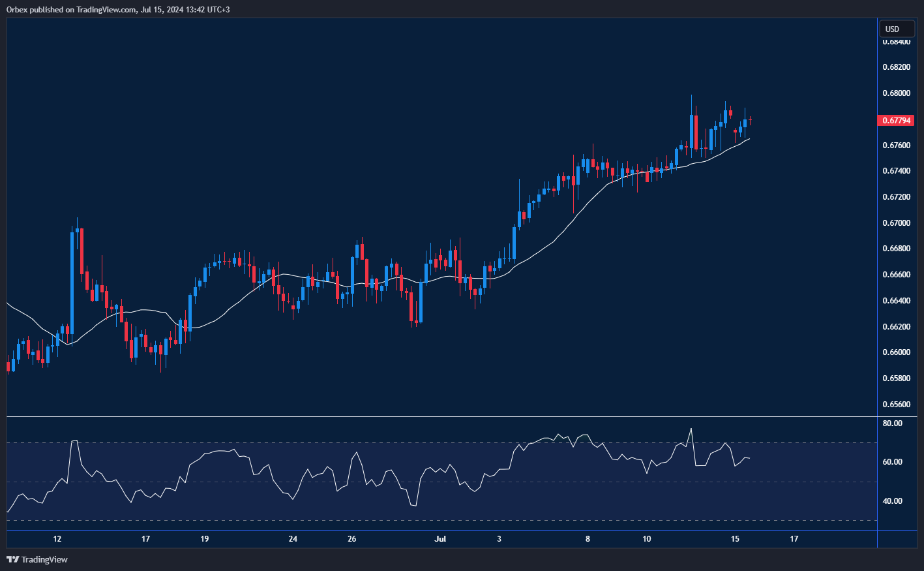Click the 0.67400 price scale label
Image resolution: width=924 pixels, height=571 pixels.
pyautogui.click(x=896, y=171)
